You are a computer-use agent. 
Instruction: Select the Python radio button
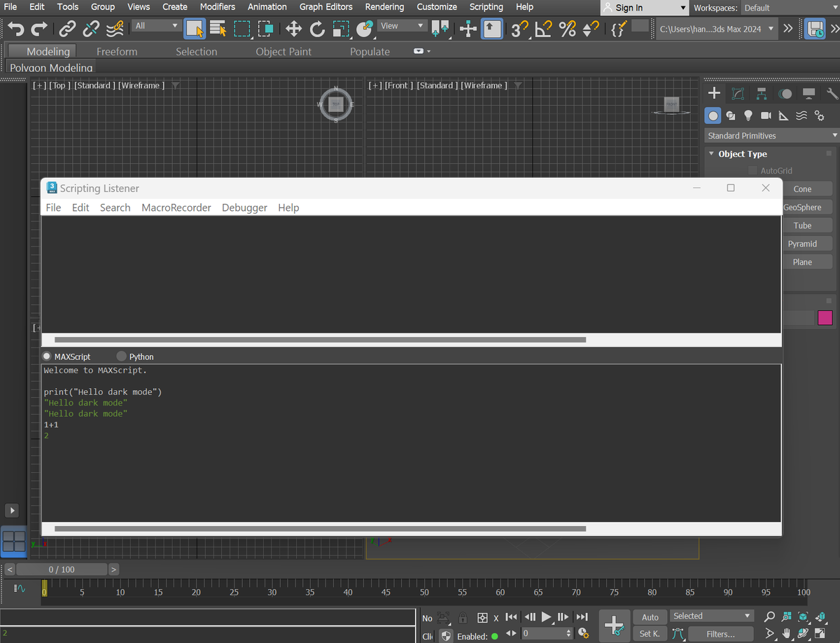[121, 357]
